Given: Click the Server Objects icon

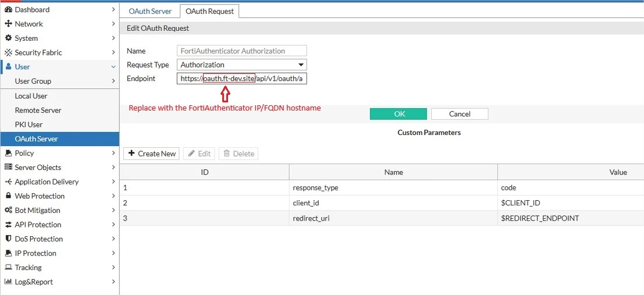Looking at the screenshot, I should (x=8, y=167).
